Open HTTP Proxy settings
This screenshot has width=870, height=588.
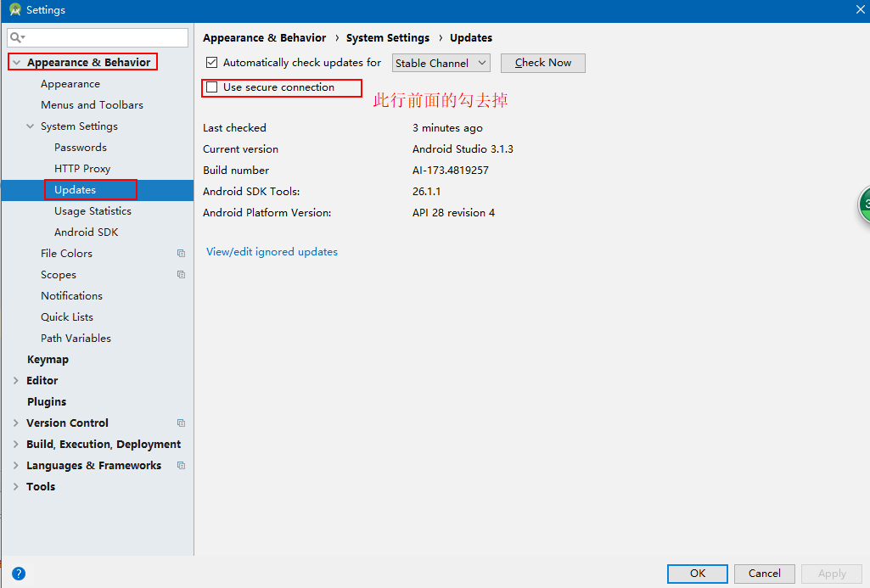pos(82,169)
